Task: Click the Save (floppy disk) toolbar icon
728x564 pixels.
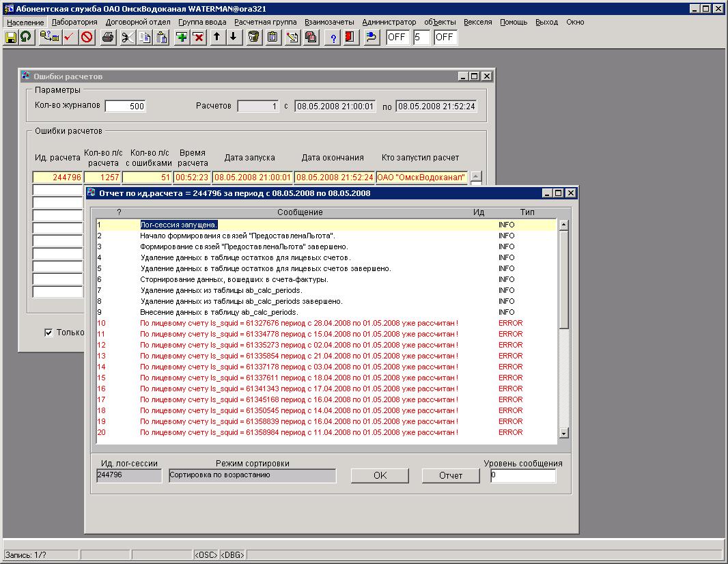Action: coord(11,37)
